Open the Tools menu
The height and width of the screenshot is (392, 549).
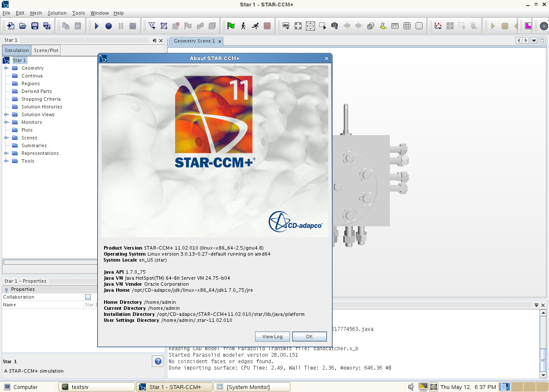click(79, 13)
